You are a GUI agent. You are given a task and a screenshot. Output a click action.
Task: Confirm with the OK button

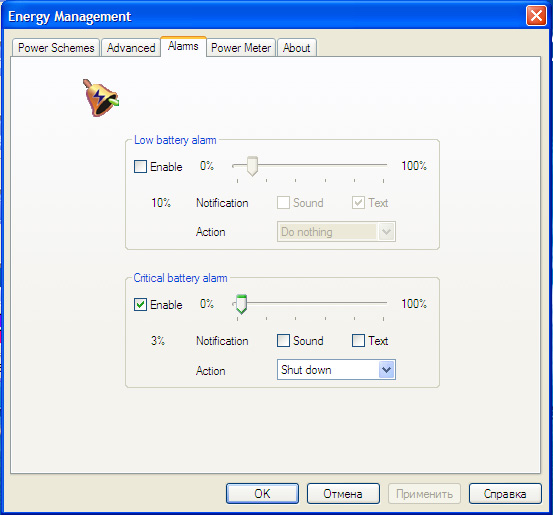click(262, 493)
